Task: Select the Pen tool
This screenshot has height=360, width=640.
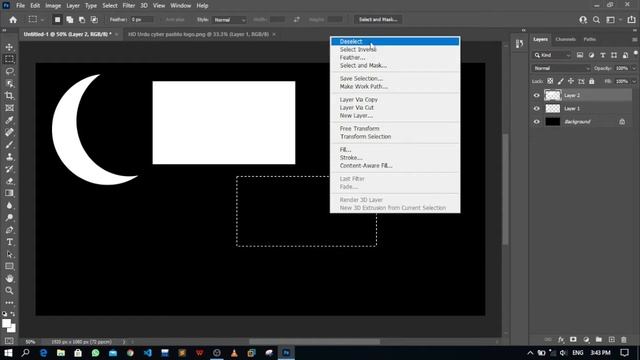Action: (x=9, y=230)
